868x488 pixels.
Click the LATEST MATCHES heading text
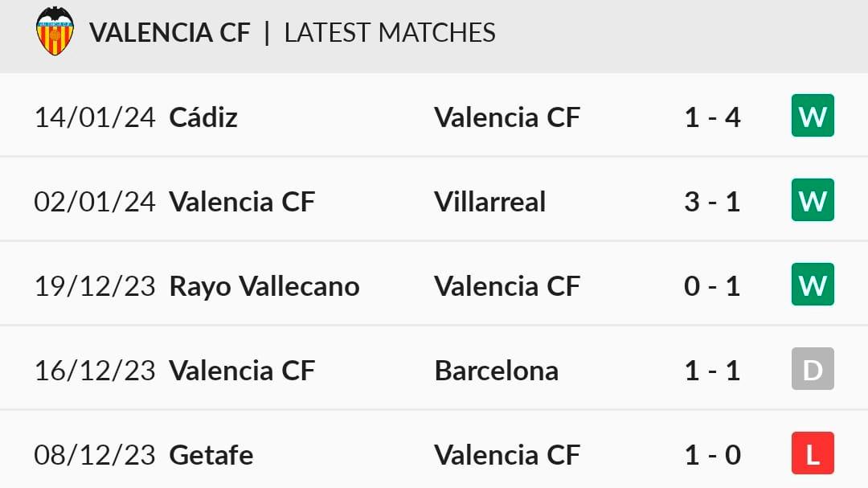390,32
